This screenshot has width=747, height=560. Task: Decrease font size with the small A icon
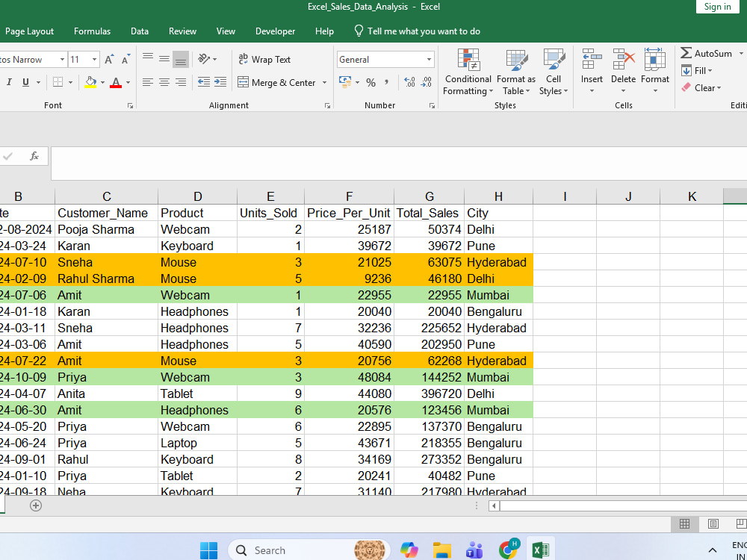tap(125, 60)
